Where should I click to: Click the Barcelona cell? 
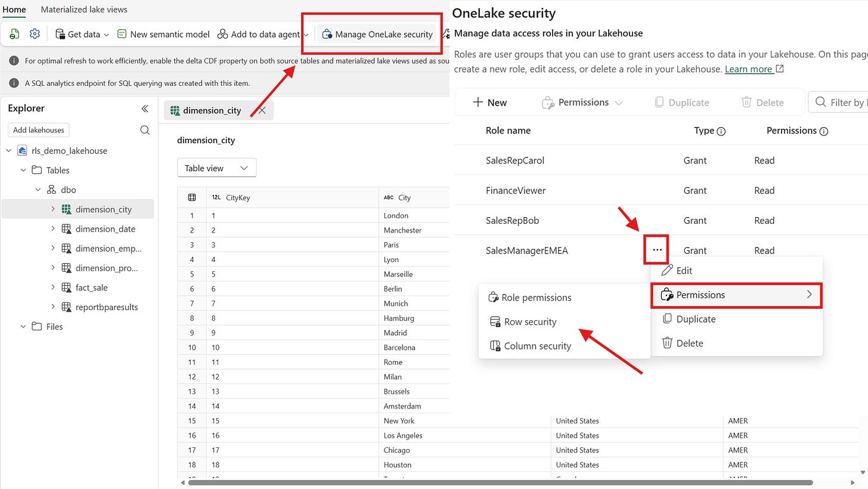click(414, 348)
